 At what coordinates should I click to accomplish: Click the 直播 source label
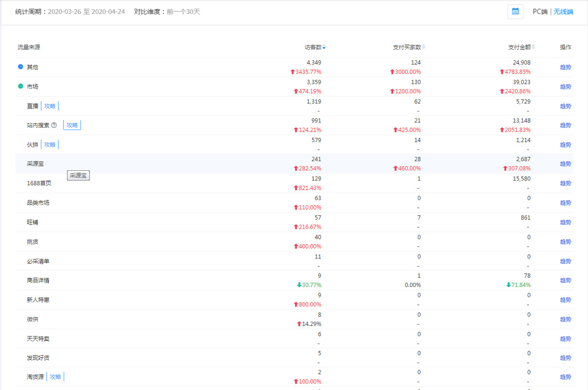33,106
